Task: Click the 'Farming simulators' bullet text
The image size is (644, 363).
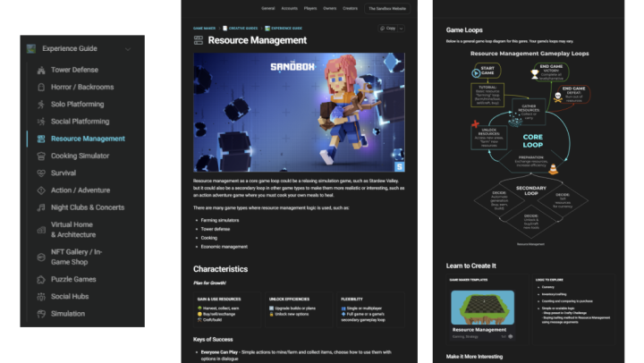Action: click(220, 221)
